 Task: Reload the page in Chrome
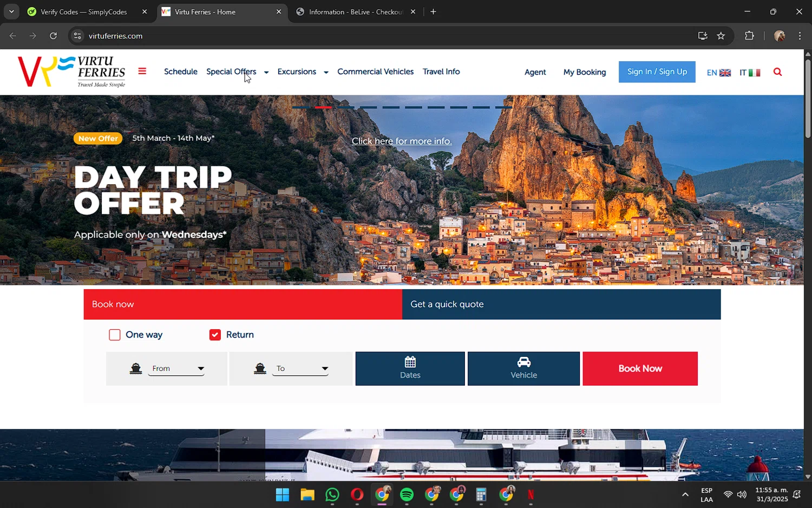pos(53,36)
